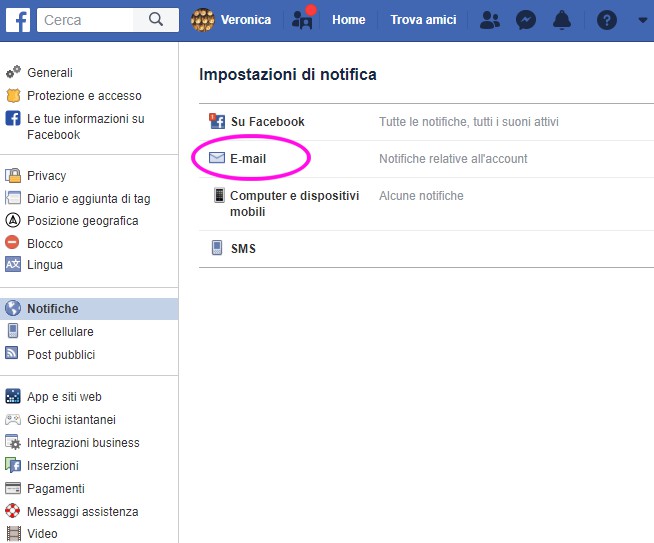Open the group icon with red badge

point(303,18)
